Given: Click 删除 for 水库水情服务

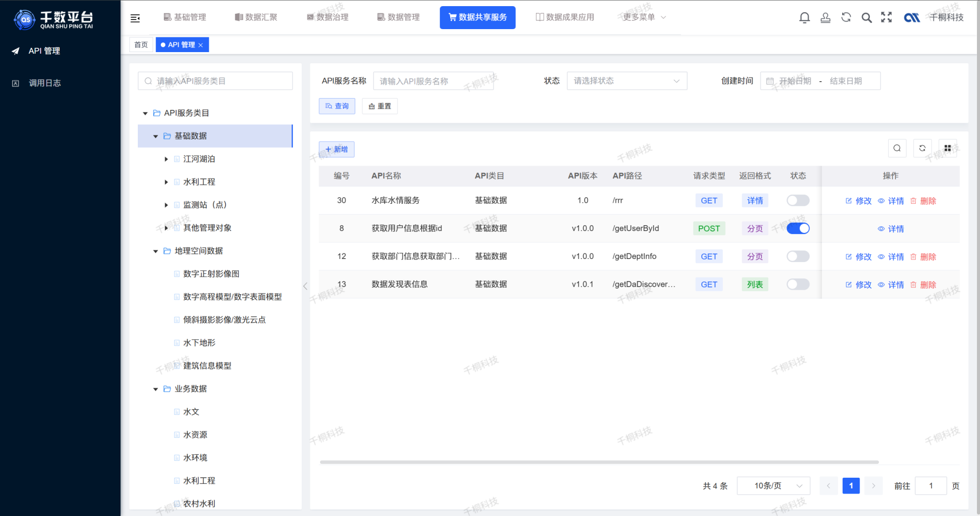Looking at the screenshot, I should 923,201.
